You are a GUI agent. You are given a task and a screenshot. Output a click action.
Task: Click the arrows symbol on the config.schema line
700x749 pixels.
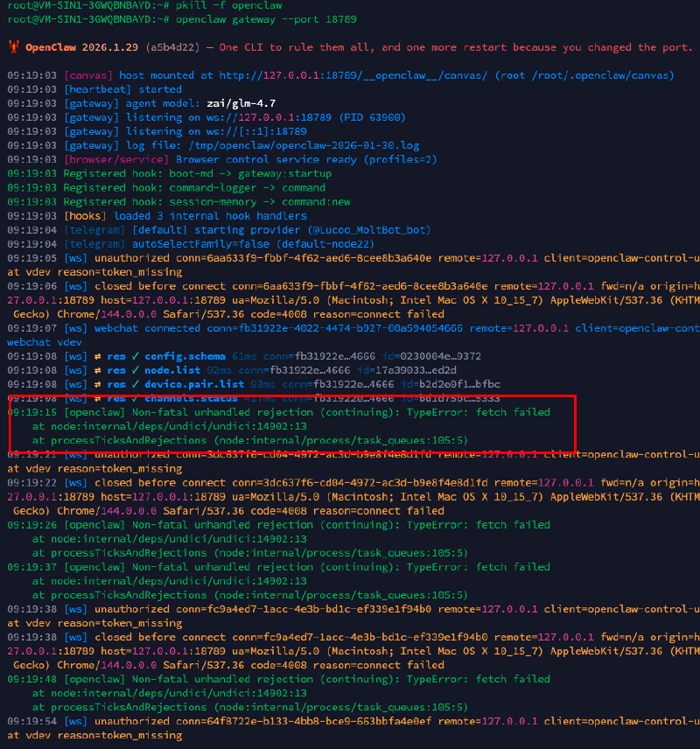pyautogui.click(x=96, y=356)
